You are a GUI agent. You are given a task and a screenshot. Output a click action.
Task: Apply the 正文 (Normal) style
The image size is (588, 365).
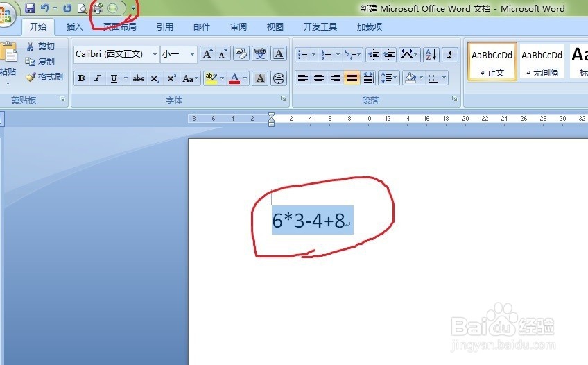point(492,61)
